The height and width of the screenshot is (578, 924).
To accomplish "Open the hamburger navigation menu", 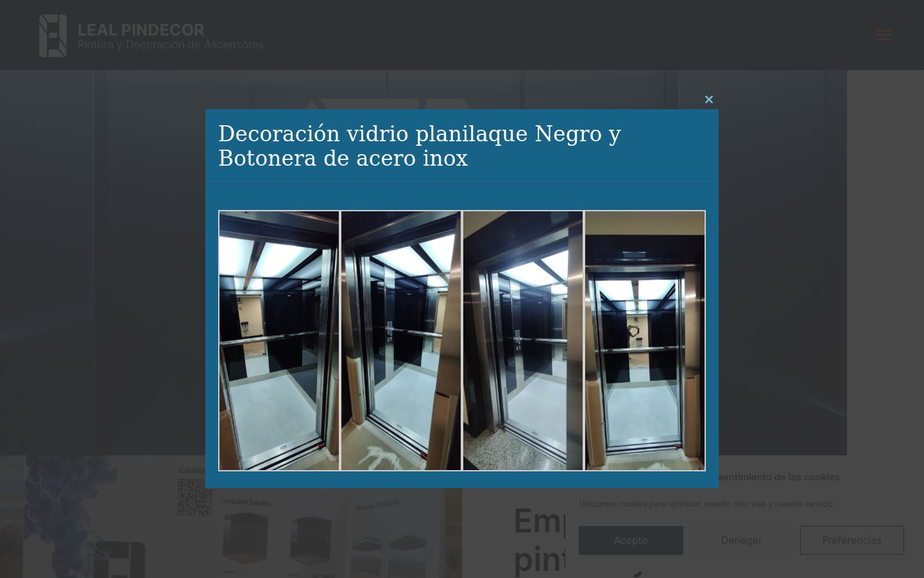I will point(884,35).
